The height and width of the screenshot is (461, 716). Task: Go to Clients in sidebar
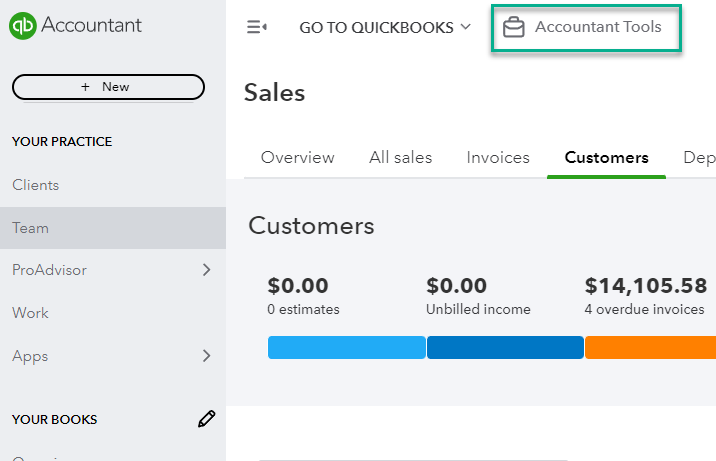(36, 185)
